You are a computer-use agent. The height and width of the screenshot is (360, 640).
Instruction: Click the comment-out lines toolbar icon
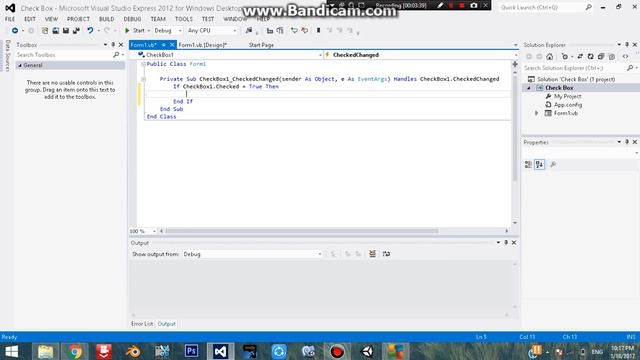pyautogui.click(x=294, y=31)
